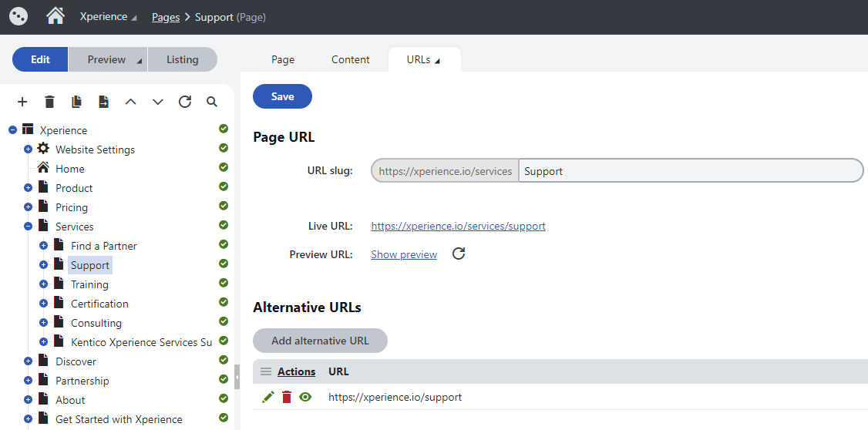Viewport: 868px width, 430px height.
Task: Expand the Partnership node
Action: (x=29, y=381)
